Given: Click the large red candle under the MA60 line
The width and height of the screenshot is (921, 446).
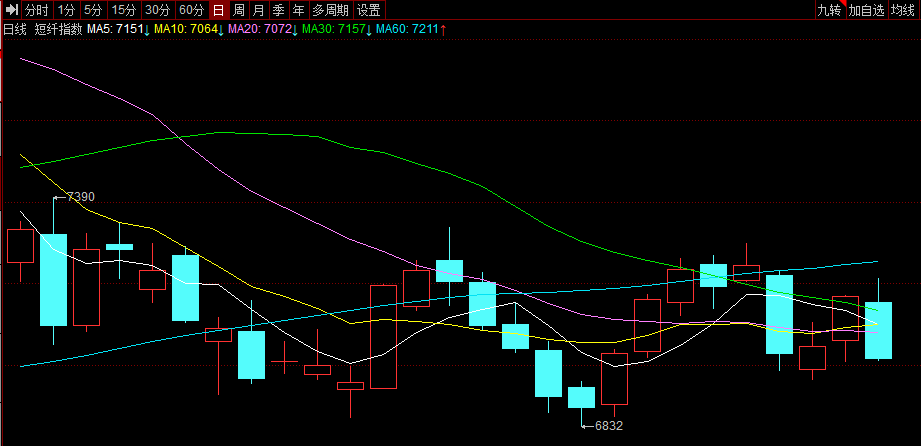Looking at the screenshot, I should click(383, 337).
